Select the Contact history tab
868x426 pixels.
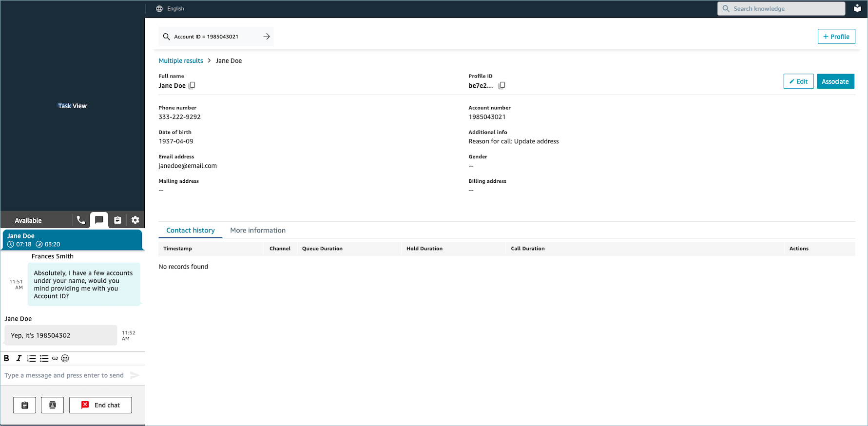pyautogui.click(x=191, y=231)
